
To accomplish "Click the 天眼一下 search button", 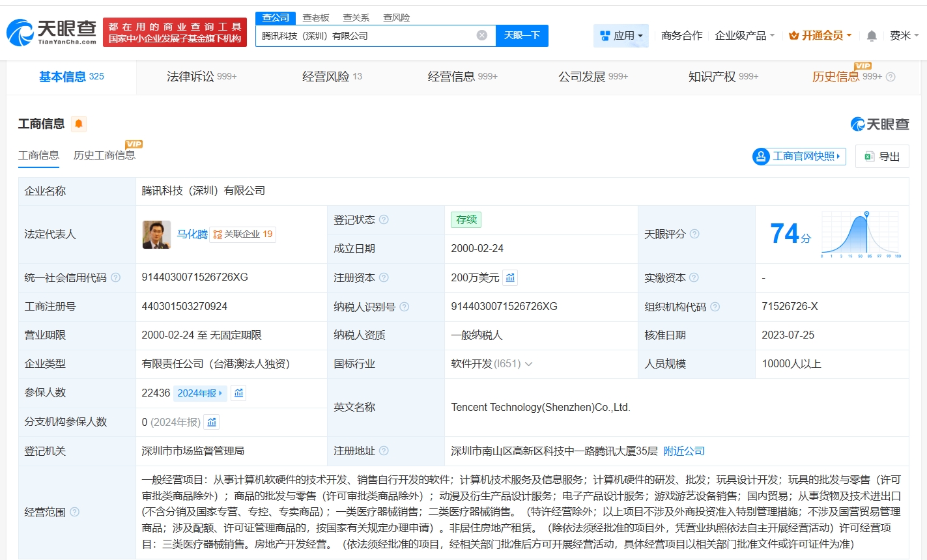I will point(522,36).
